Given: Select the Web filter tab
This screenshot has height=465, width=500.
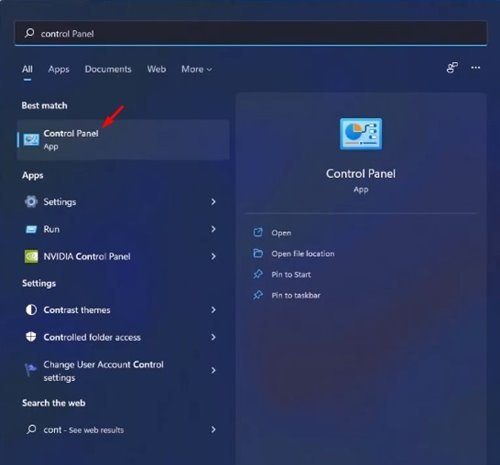Looking at the screenshot, I should pos(156,69).
